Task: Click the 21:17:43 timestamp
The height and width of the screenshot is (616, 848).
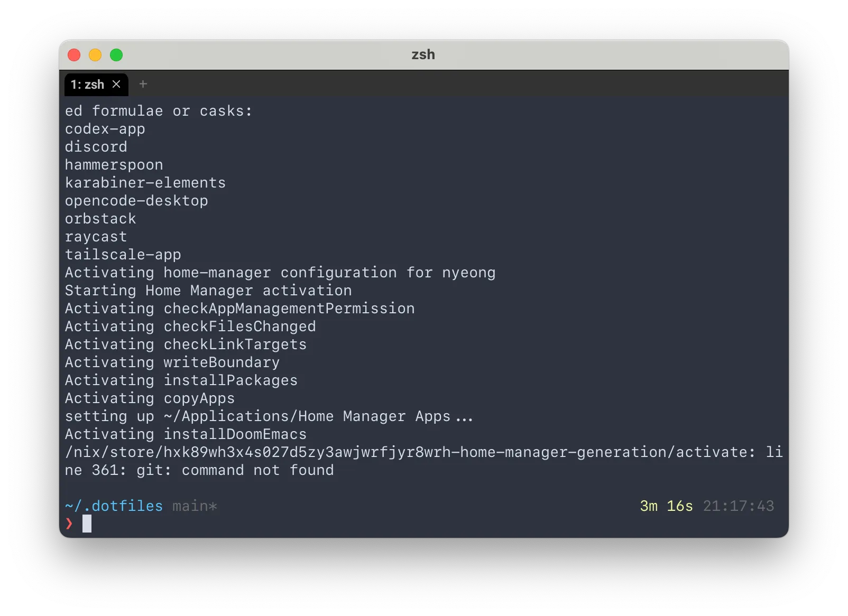Action: pos(738,506)
